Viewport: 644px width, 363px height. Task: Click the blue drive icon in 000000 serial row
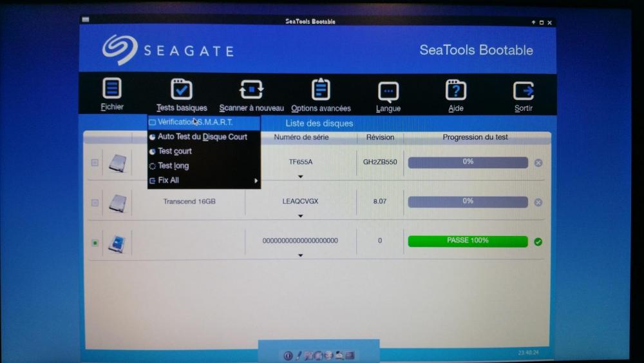[117, 243]
